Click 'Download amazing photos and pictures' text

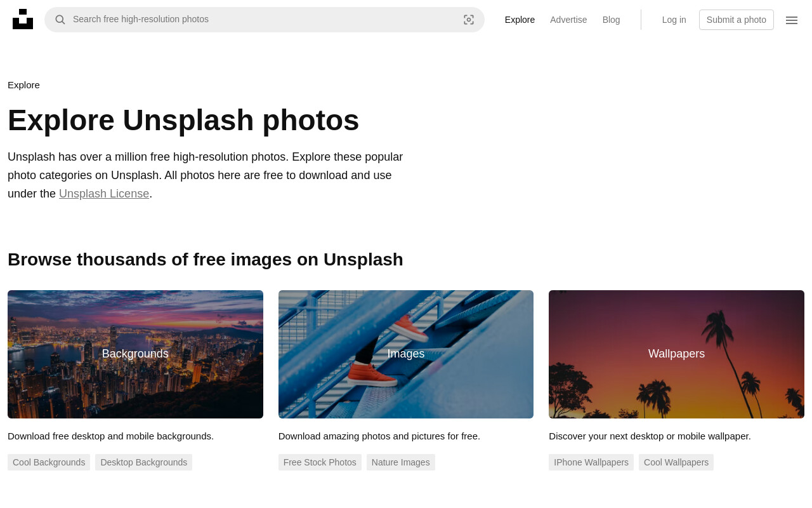point(379,436)
